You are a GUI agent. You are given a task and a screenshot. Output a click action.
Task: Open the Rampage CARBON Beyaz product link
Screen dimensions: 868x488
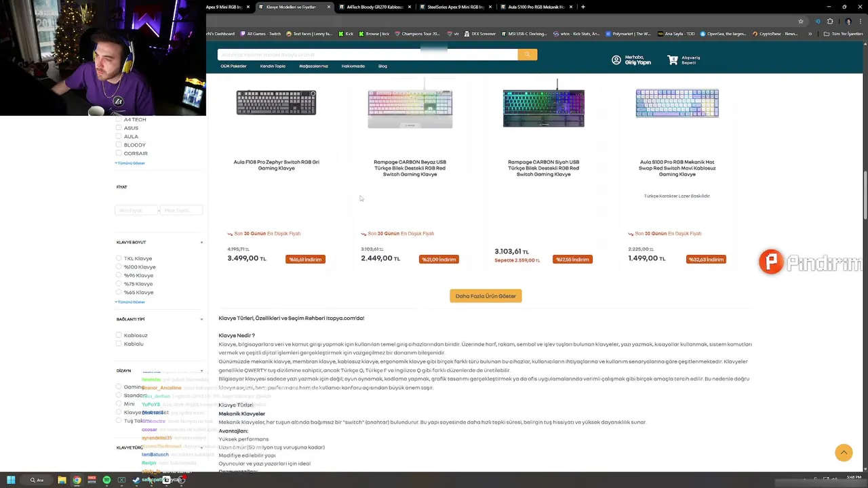coord(410,168)
